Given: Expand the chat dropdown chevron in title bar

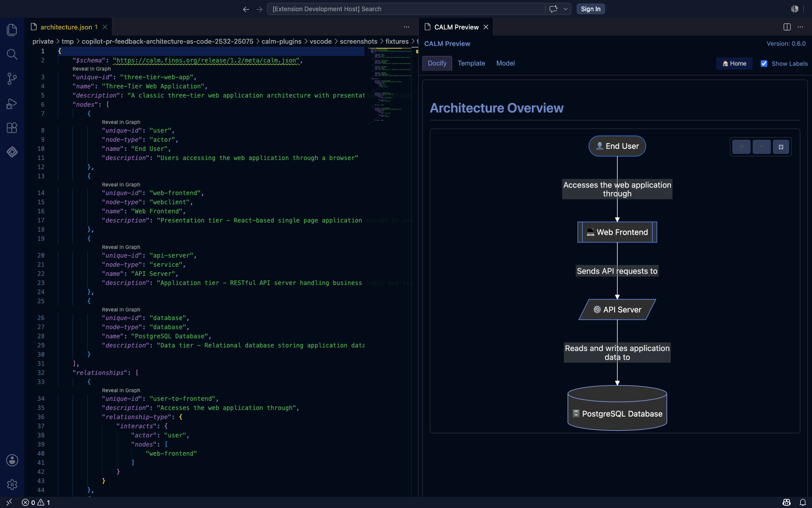Looking at the screenshot, I should pos(565,9).
